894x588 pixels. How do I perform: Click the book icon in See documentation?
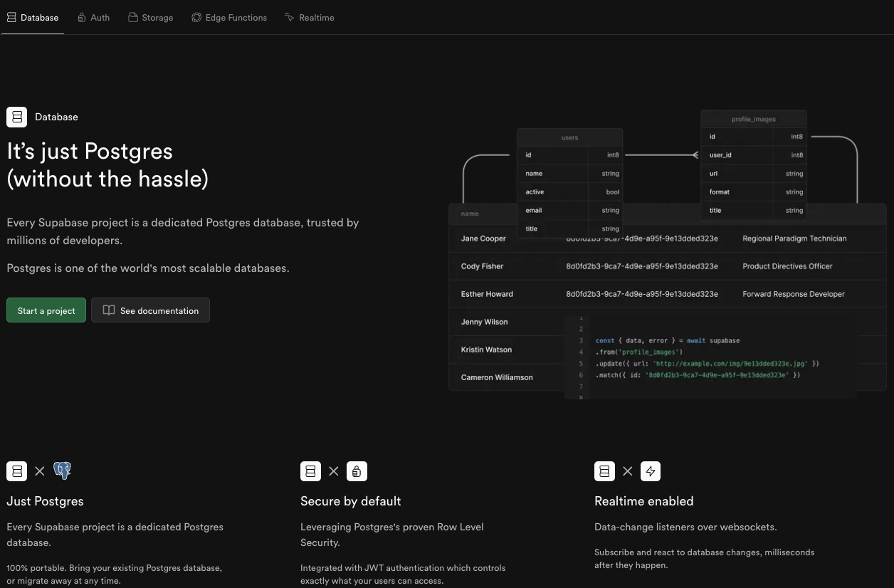(x=109, y=310)
